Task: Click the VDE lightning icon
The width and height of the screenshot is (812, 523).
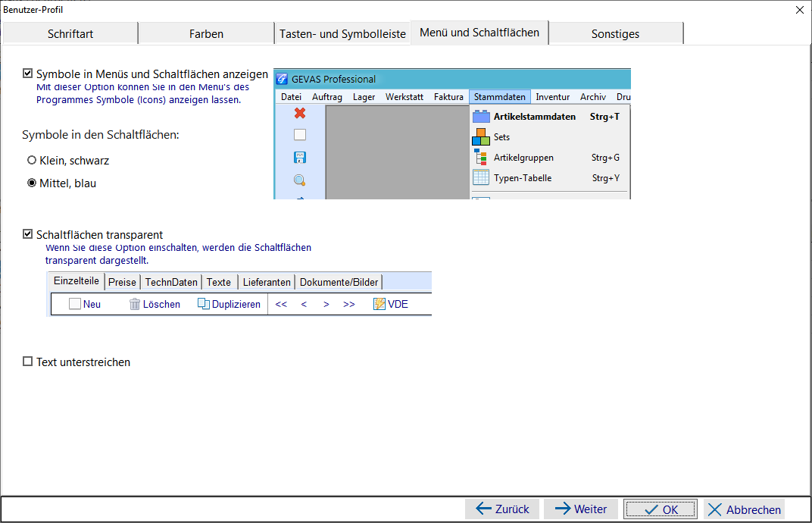Action: pyautogui.click(x=379, y=304)
